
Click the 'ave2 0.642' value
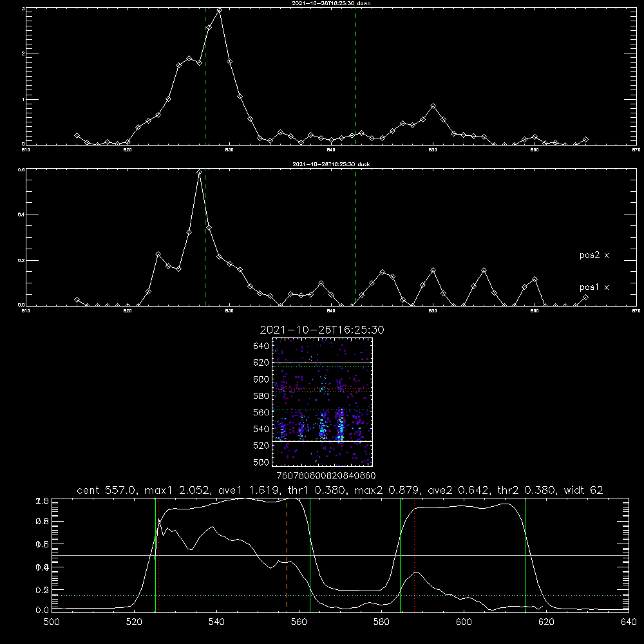[459, 490]
